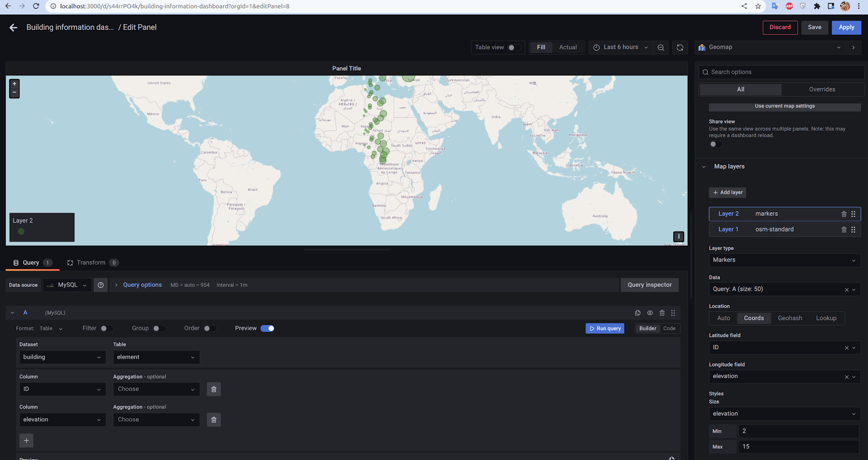The height and width of the screenshot is (460, 868).
Task: Open the Query inspector
Action: point(649,285)
